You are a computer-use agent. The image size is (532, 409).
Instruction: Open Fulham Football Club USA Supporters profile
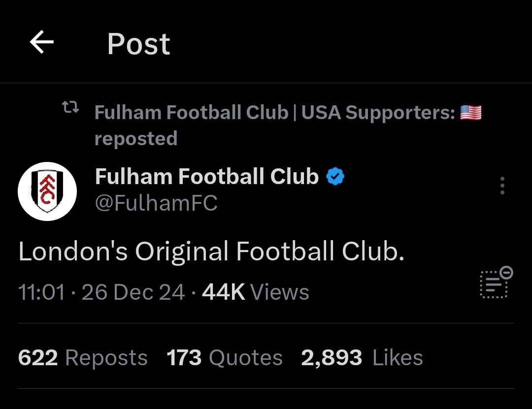click(x=275, y=112)
